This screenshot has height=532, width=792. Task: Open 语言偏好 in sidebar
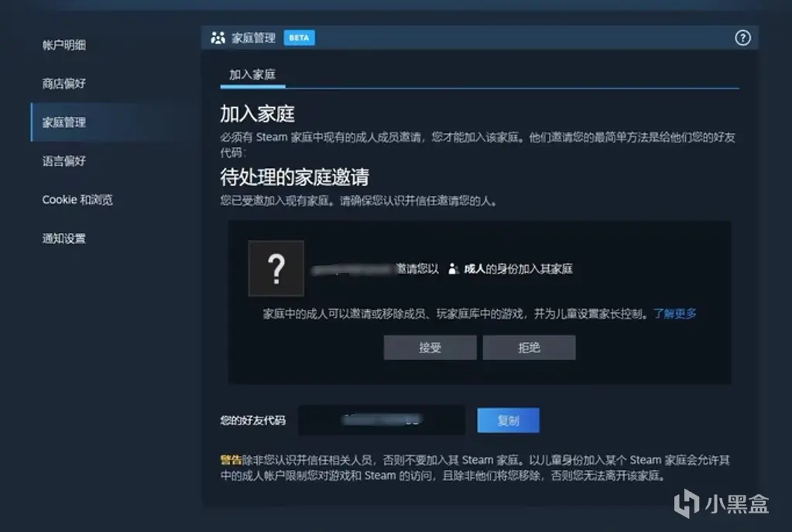pyautogui.click(x=64, y=161)
